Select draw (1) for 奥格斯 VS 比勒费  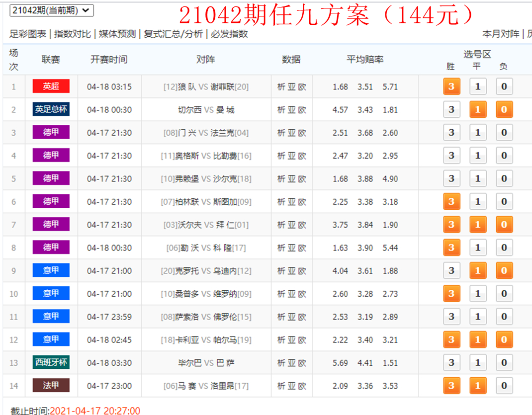point(478,156)
